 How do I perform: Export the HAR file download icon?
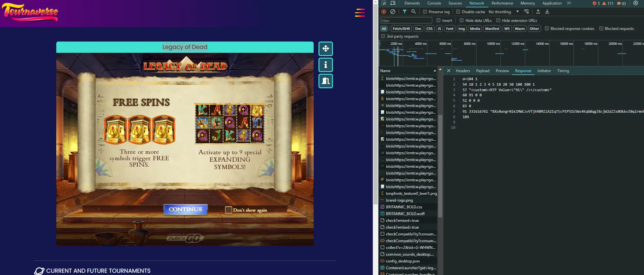(x=547, y=12)
